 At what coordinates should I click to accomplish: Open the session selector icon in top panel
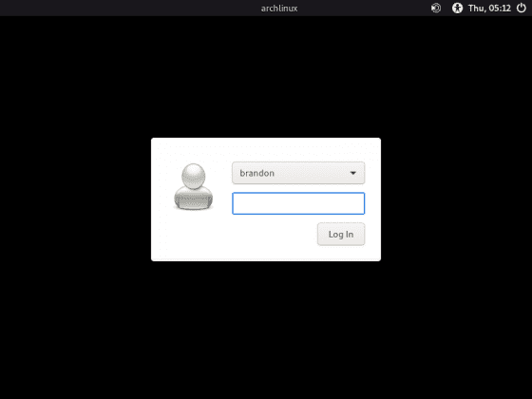coord(436,8)
